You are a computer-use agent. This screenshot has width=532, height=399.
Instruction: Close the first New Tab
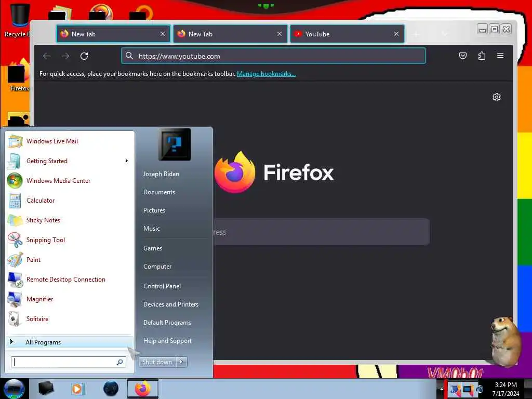[x=163, y=34]
